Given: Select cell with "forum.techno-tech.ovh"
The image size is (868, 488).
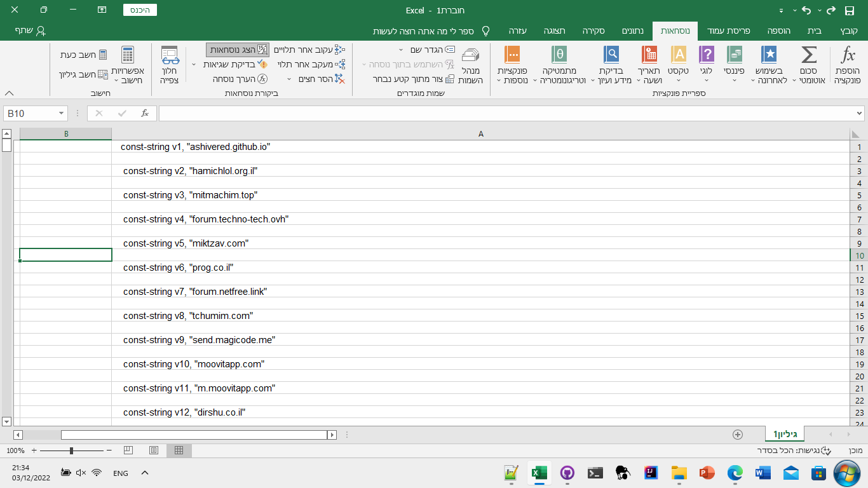Looking at the screenshot, I should pos(481,219).
